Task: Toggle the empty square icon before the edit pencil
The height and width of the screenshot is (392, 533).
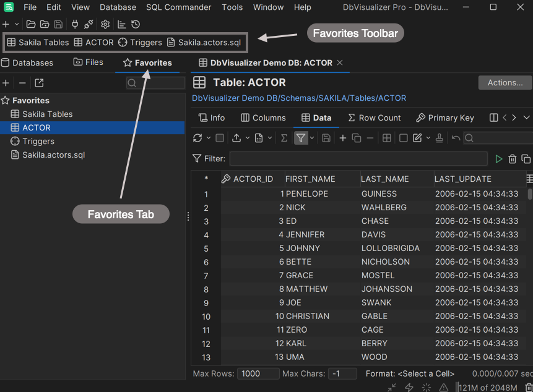Action: [403, 138]
